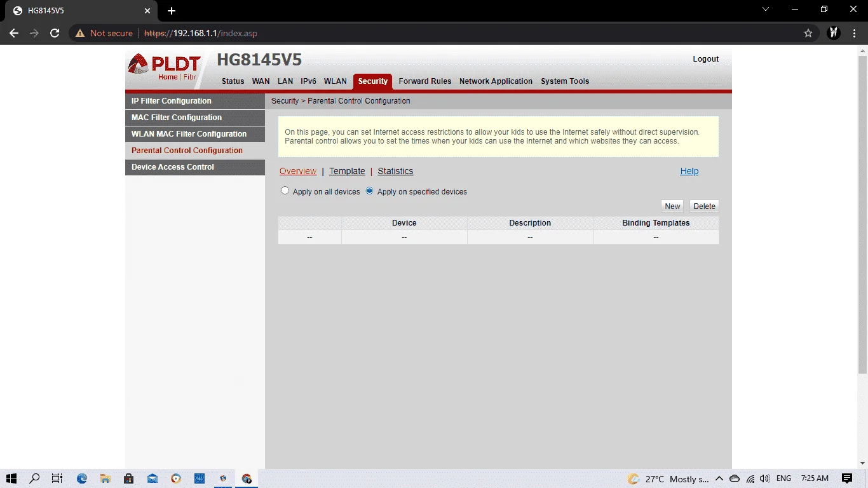This screenshot has width=868, height=488.
Task: Click the PLDT Home Fibr logo
Action: [165, 67]
